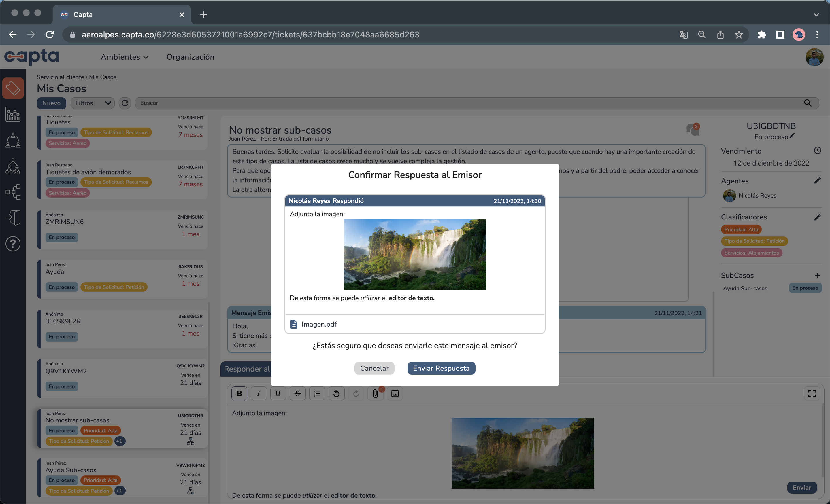This screenshot has width=830, height=504.
Task: Open the Imagen.pdf attachment
Action: coord(318,324)
